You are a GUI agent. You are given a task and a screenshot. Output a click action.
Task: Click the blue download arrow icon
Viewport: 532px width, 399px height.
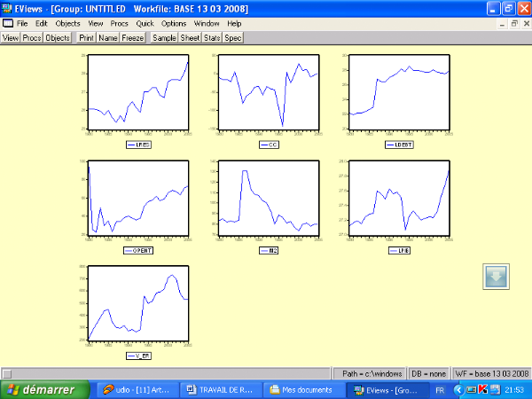pos(497,277)
